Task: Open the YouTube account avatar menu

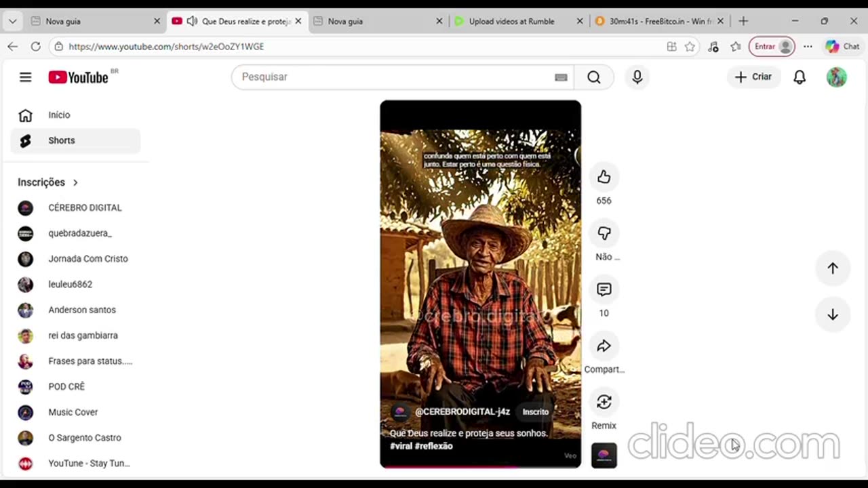Action: tap(836, 77)
